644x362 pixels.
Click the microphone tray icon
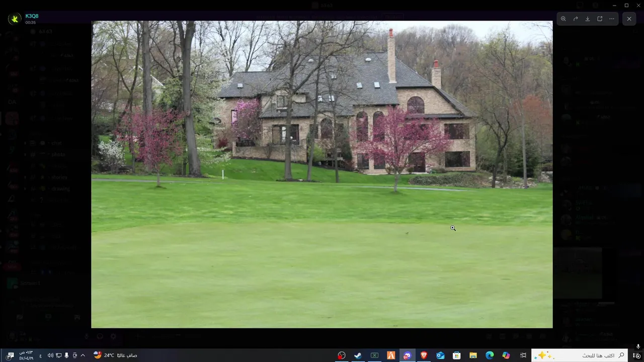click(x=66, y=355)
